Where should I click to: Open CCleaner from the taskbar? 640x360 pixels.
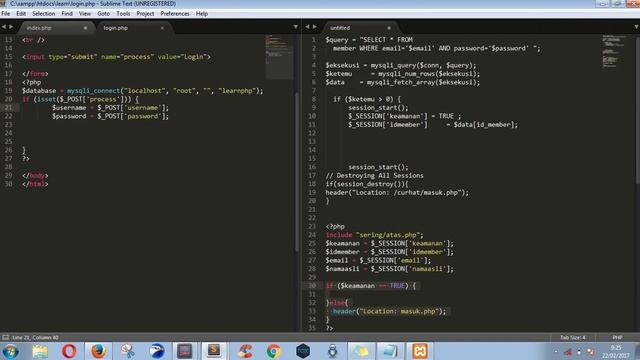pos(245,351)
